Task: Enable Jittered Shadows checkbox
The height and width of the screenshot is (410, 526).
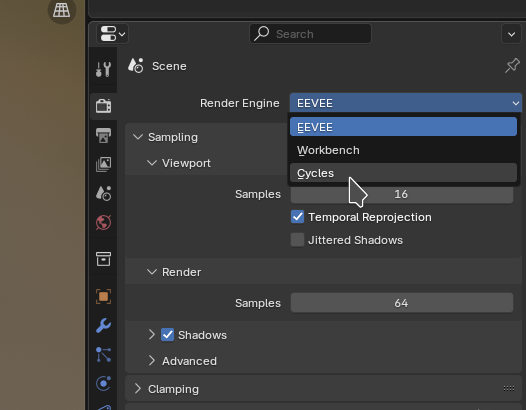Action: coord(297,240)
